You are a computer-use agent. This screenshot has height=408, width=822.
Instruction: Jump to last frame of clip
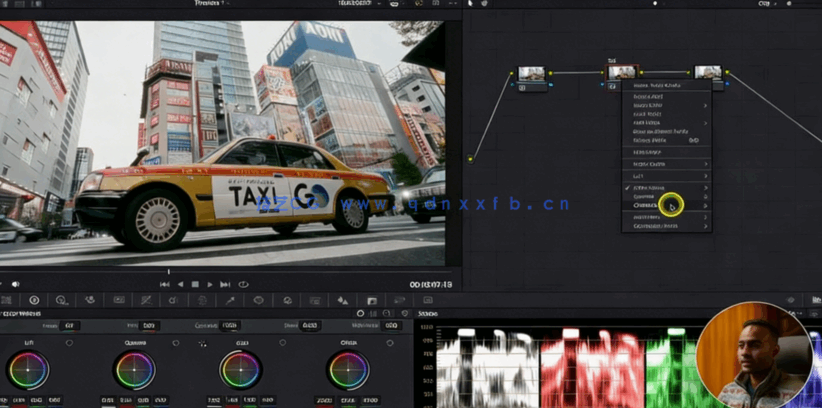click(x=225, y=284)
